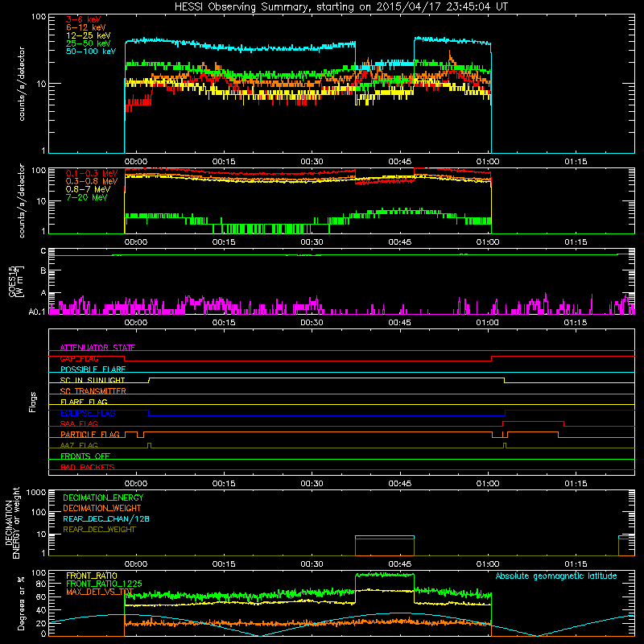Click the DECIMATION_WEIGHT legend entry
Viewport: 644px width, 644px height.
(102, 509)
